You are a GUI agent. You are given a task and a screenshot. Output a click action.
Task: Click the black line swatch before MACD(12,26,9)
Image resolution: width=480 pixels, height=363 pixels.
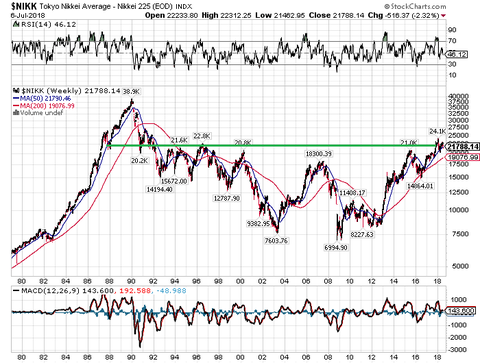point(16,291)
